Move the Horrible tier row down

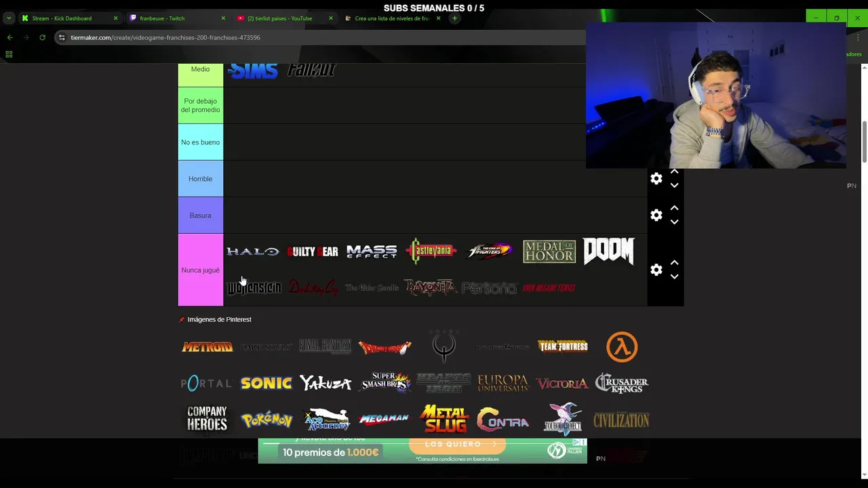(x=674, y=186)
